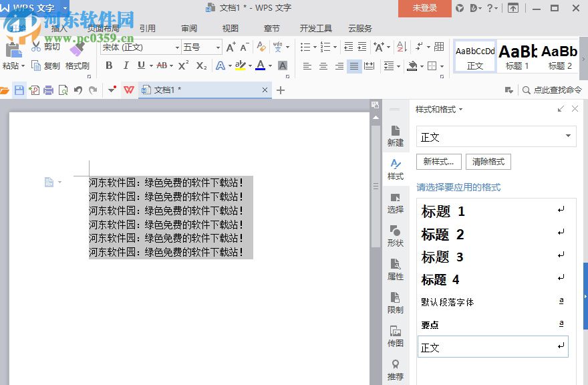This screenshot has width=588, height=385.
Task: Open the 审阅 ribbon tab
Action: click(x=189, y=29)
